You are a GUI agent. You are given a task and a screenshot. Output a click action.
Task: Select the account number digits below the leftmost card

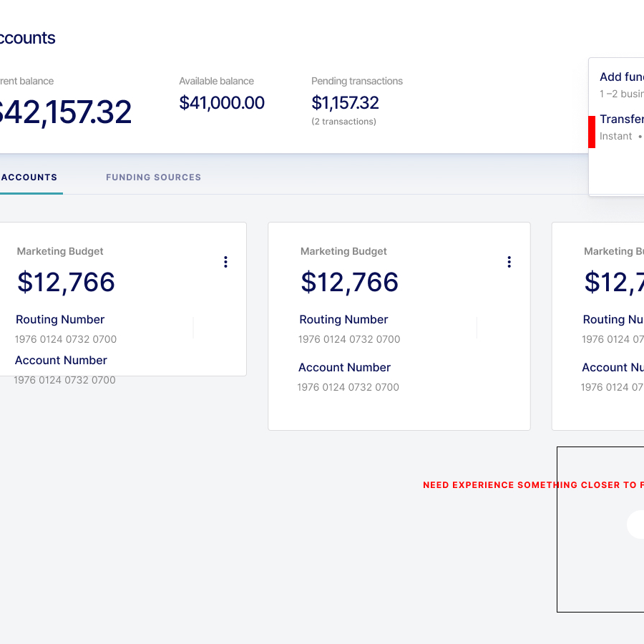tap(64, 380)
